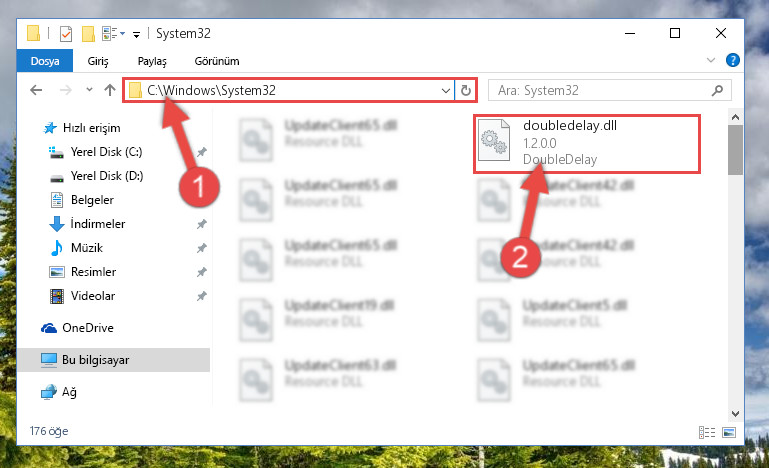The image size is (769, 468).
Task: Select the doubledelay.dll file
Action: (587, 143)
